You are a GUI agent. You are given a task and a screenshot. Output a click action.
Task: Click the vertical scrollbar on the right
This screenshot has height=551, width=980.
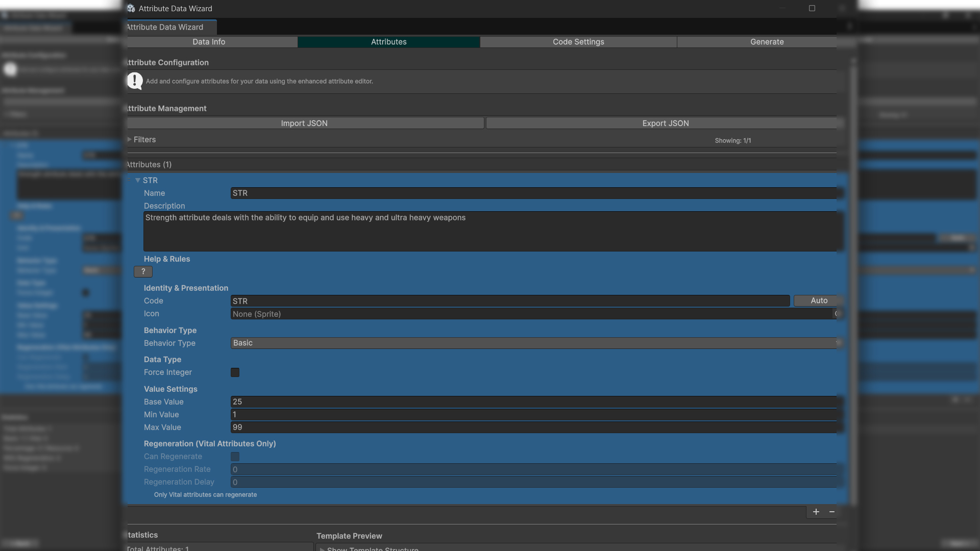[x=853, y=281]
